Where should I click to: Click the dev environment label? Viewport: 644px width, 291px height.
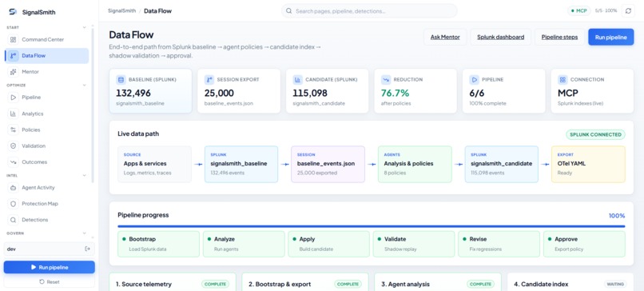coord(11,249)
